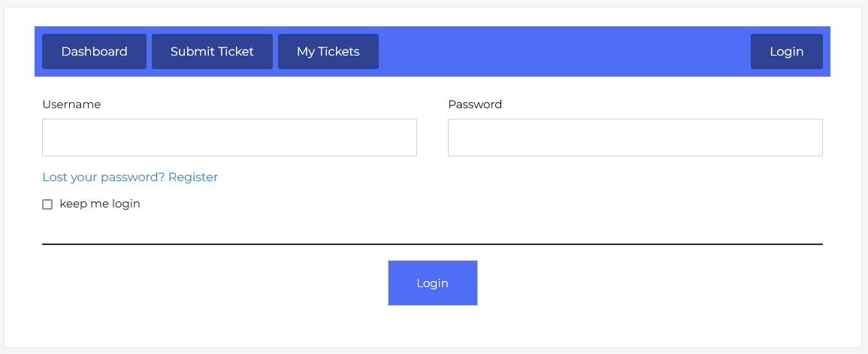This screenshot has width=868, height=354.
Task: Open the 'Lost your password?' link
Action: 104,177
